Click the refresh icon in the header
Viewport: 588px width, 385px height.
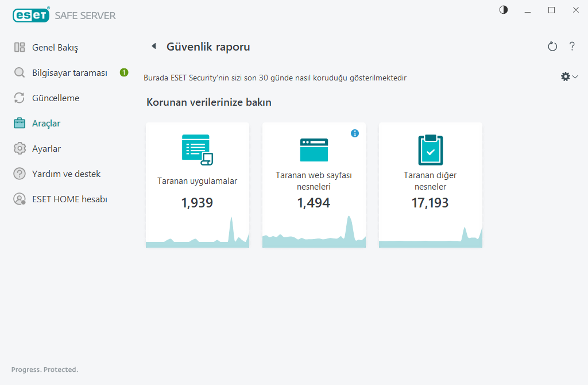[x=552, y=47]
